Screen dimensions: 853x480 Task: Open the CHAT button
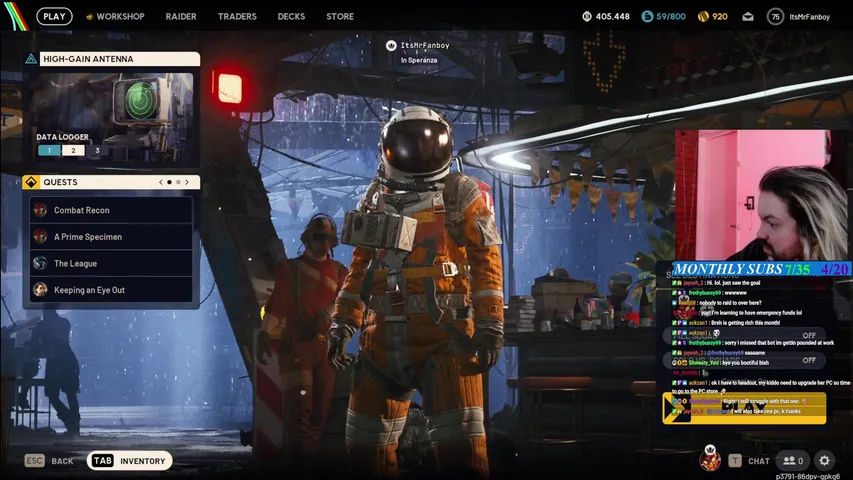click(750, 461)
